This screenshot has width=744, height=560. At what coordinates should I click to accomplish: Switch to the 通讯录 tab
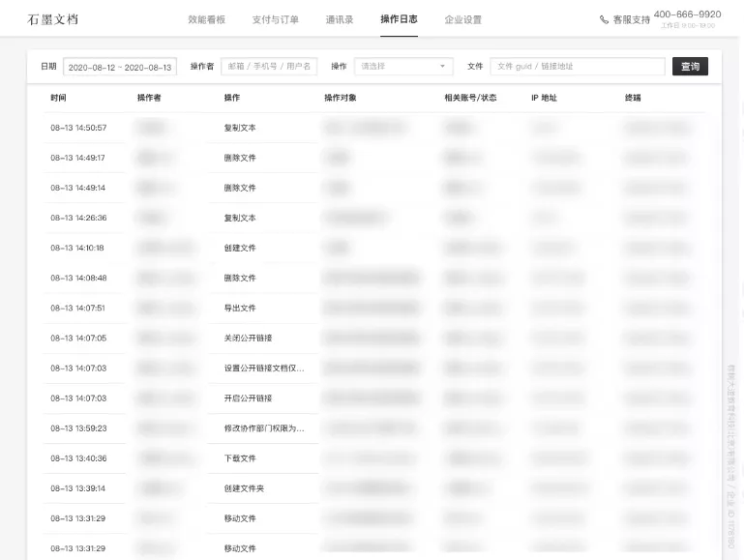[340, 19]
